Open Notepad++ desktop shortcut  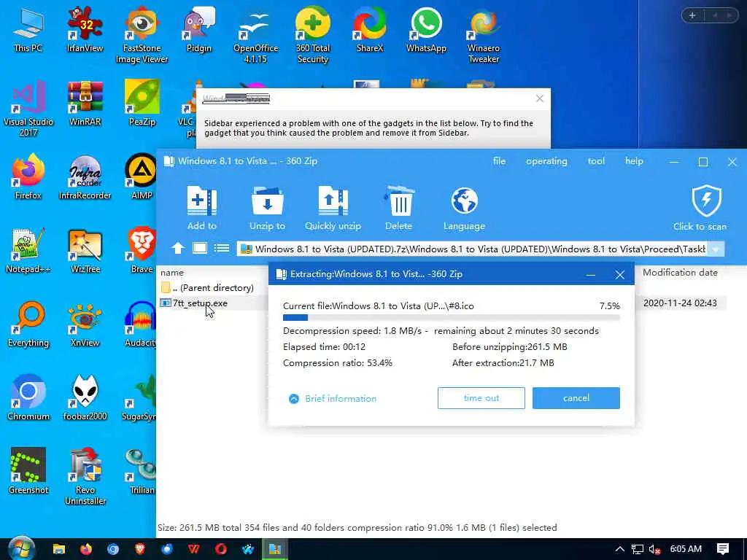coord(28,252)
